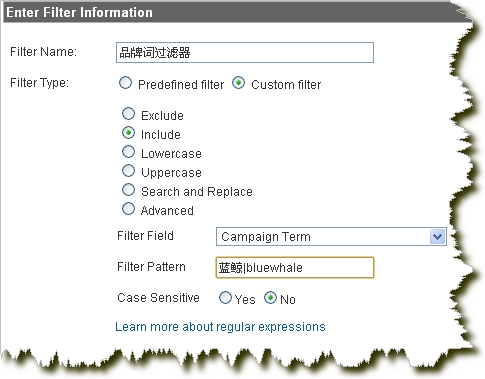Select the Search and Replace option

coord(128,190)
